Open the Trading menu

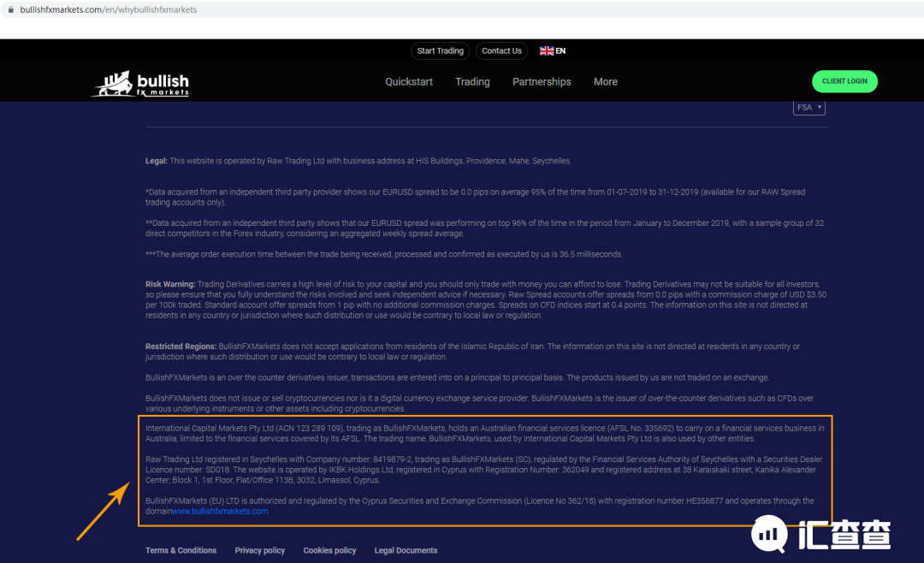coord(472,82)
